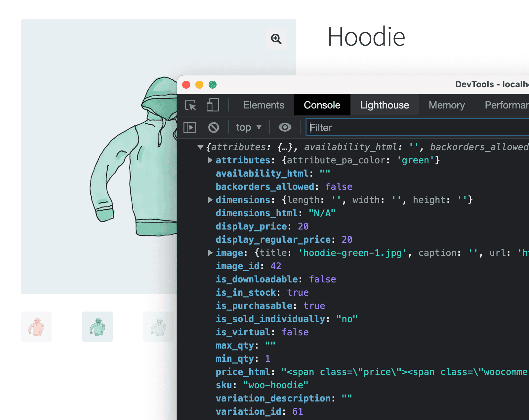
Task: Select the inspect element tool
Action: coord(191,105)
